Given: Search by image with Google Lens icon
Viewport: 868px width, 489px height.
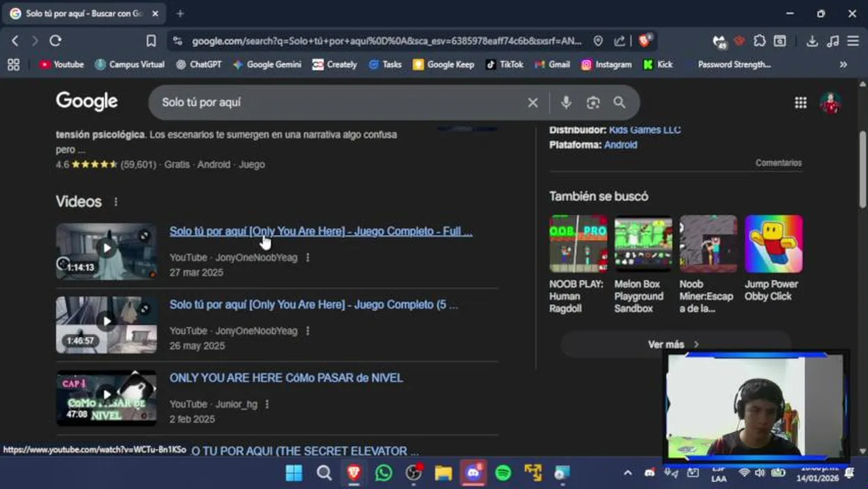Looking at the screenshot, I should point(593,103).
